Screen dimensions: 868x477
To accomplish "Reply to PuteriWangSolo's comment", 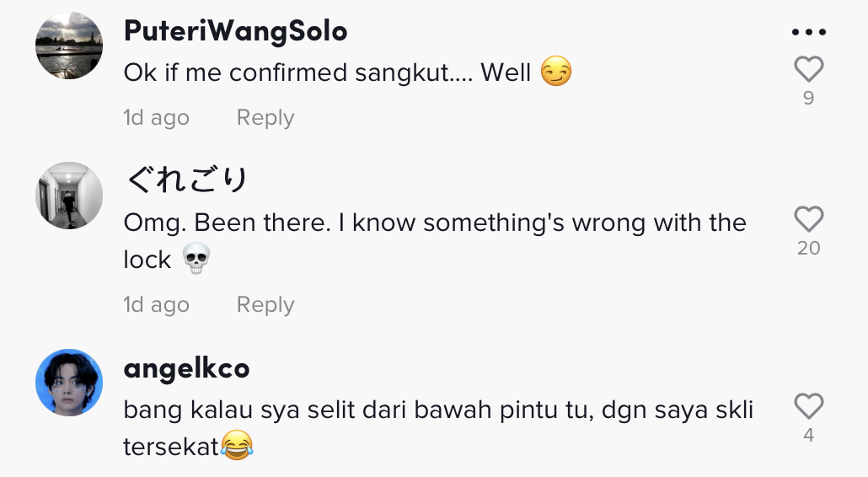I will [265, 118].
